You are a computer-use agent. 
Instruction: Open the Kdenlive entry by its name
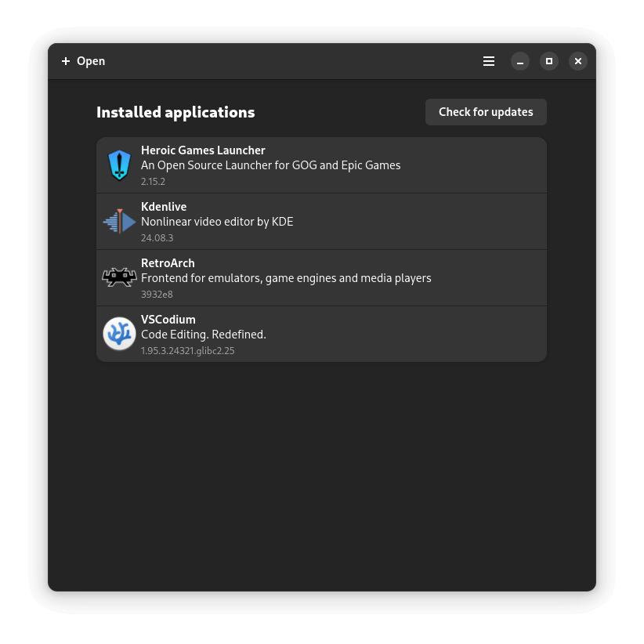click(164, 207)
